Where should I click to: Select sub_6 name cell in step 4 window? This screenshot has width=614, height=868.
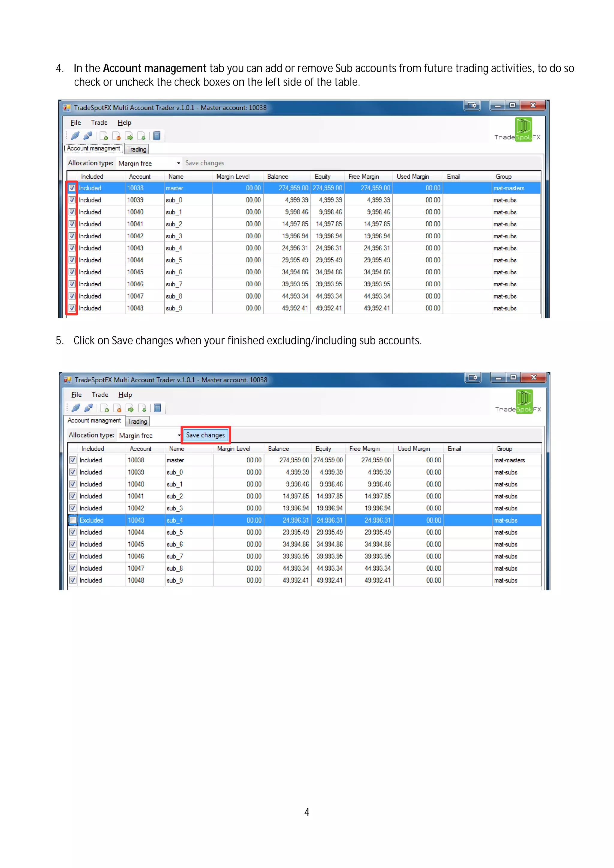click(x=188, y=272)
